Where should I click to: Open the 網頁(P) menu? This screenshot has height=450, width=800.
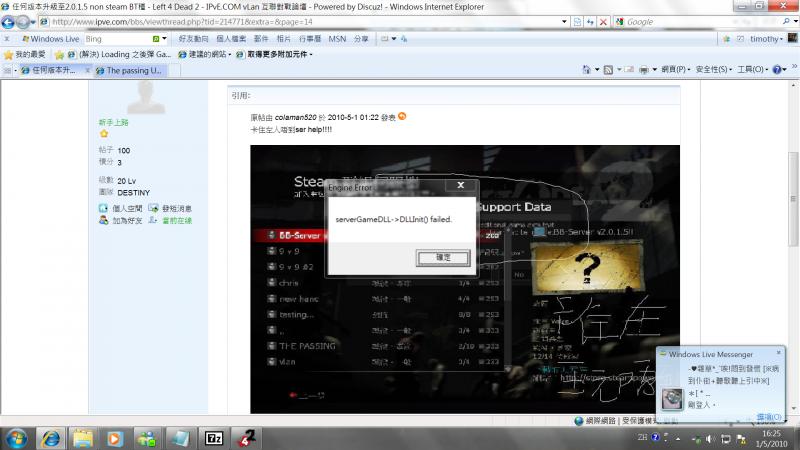(676, 69)
